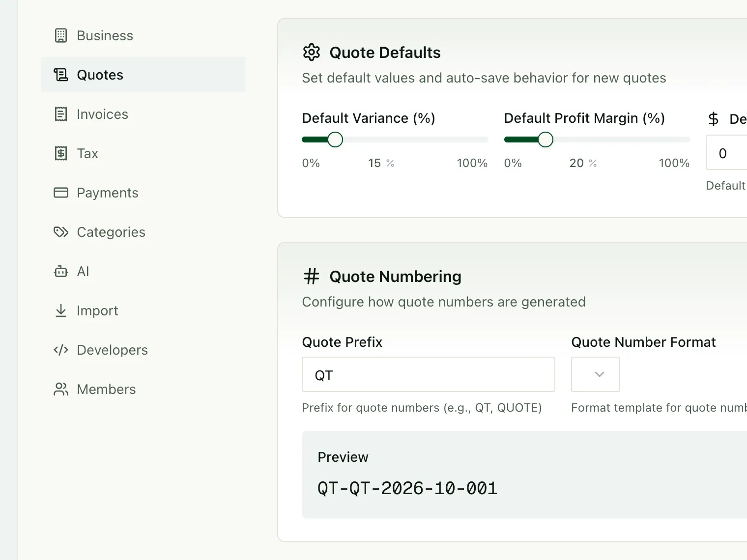The width and height of the screenshot is (747, 560).
Task: Click the Default Profit Margin slider handle
Action: coord(546,140)
